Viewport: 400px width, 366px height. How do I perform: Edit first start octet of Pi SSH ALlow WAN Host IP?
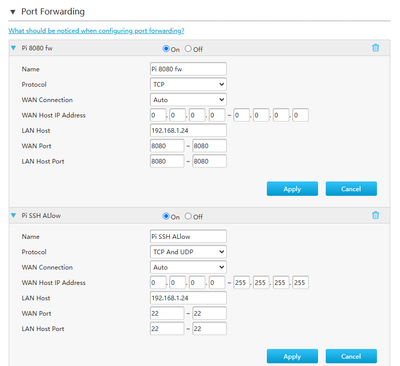point(158,282)
